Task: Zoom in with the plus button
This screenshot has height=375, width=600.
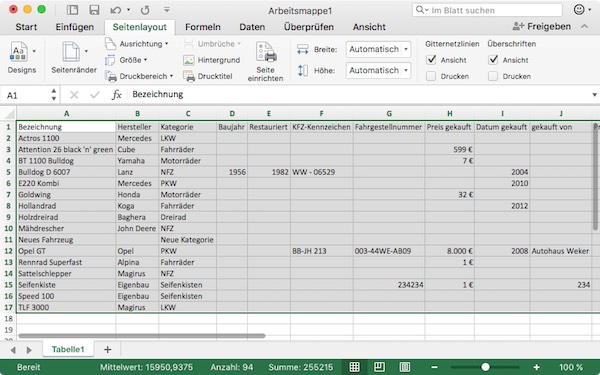Action: pos(536,367)
